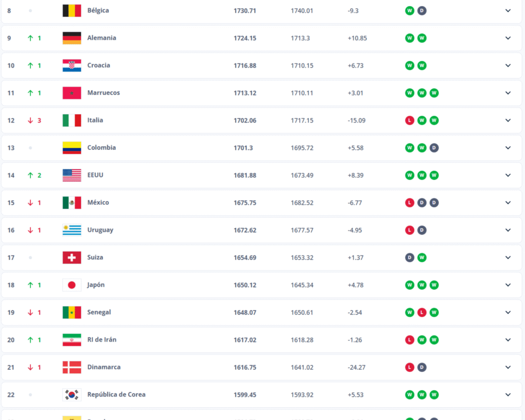The width and height of the screenshot is (525, 420).
Task: Click the Denmark flag icon
Action: [x=72, y=367]
